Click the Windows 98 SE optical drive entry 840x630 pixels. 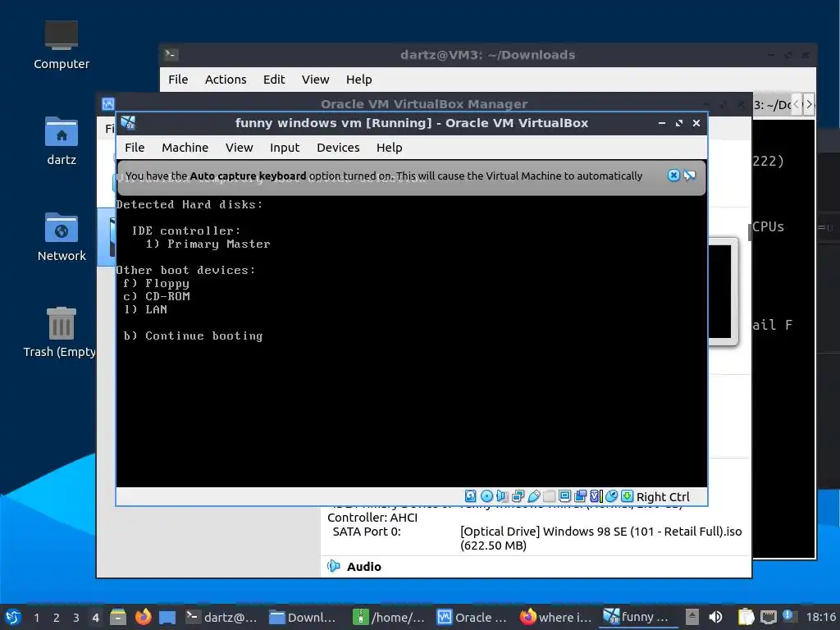click(x=600, y=538)
